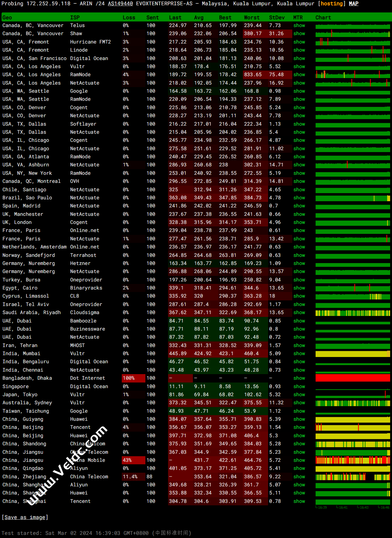Show MTR for China Jiangsu China Mobile
Viewport: 392px width, 538px height.
[x=299, y=460]
